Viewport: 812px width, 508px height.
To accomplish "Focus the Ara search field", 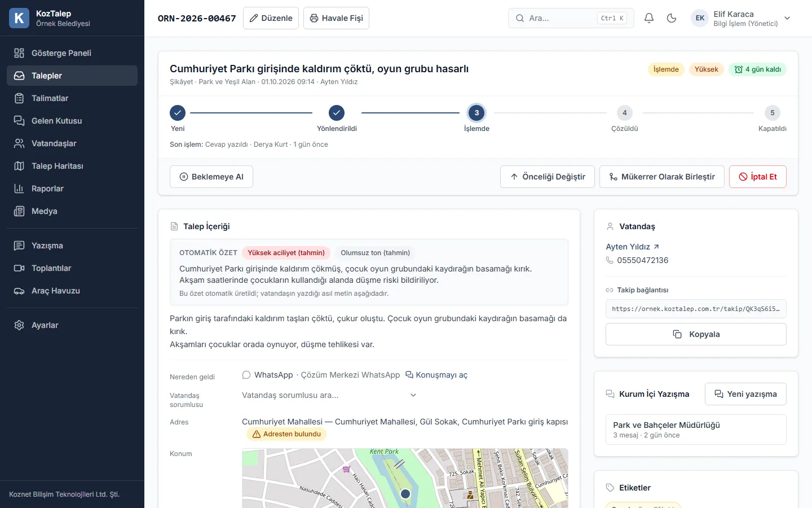I will pyautogui.click(x=571, y=18).
